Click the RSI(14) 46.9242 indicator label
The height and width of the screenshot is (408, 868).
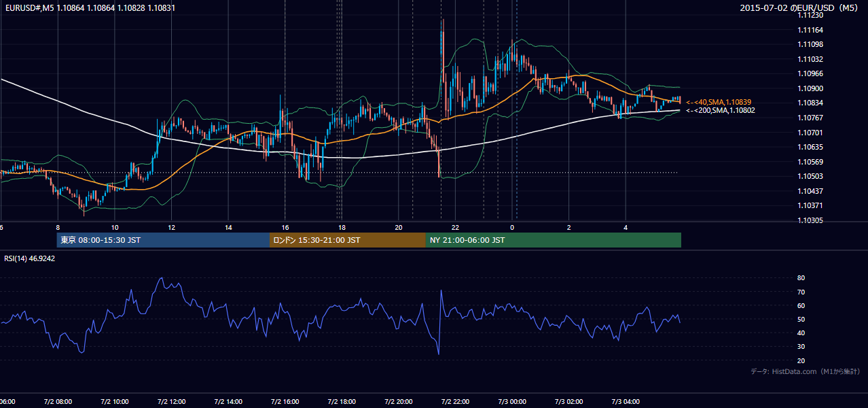pyautogui.click(x=30, y=258)
